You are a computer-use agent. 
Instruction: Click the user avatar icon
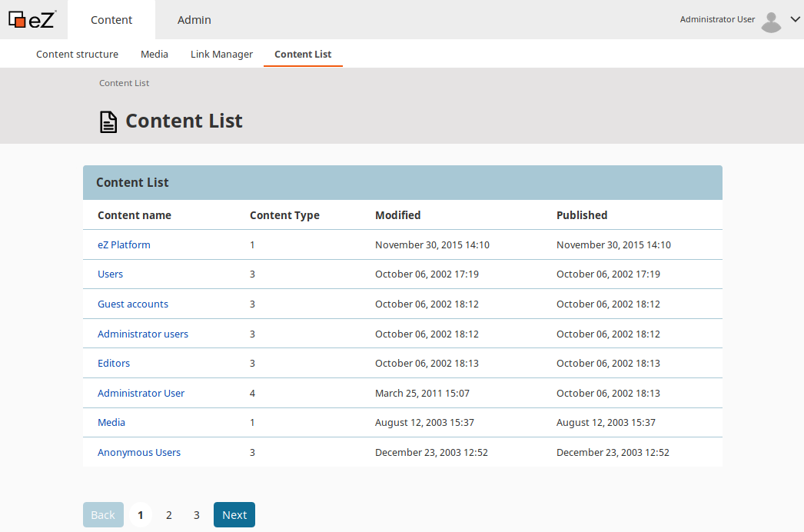coord(770,19)
